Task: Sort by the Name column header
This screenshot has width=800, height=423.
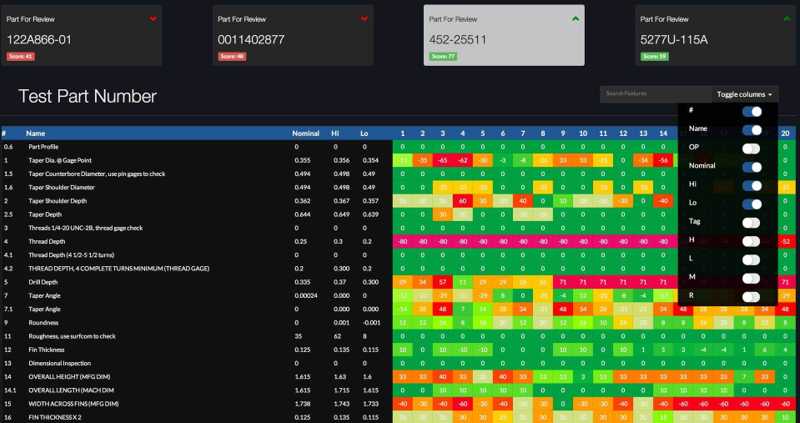Action: click(36, 134)
